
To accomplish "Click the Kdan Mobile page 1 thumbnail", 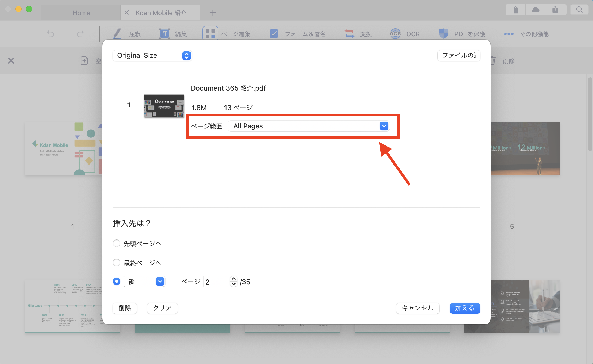I will coord(64,148).
